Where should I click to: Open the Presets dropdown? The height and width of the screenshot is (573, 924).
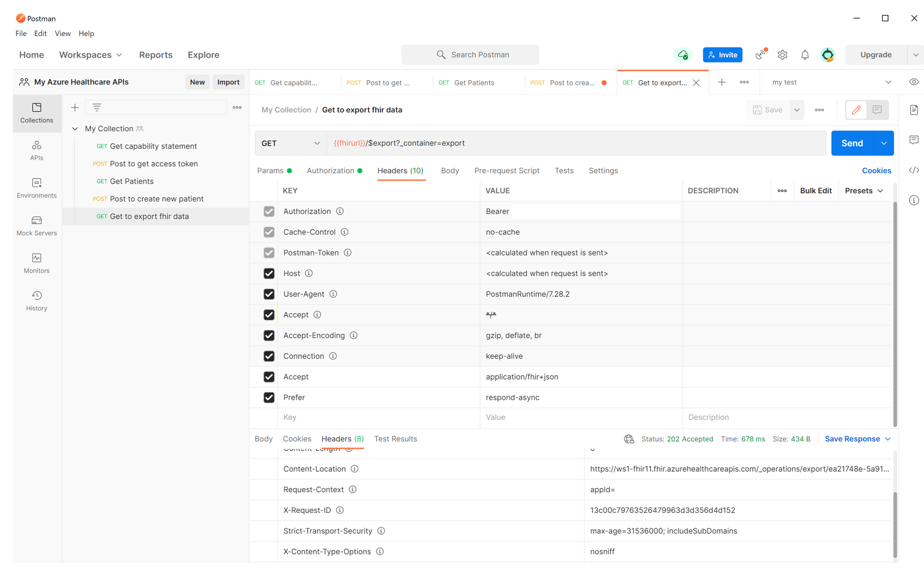(864, 191)
